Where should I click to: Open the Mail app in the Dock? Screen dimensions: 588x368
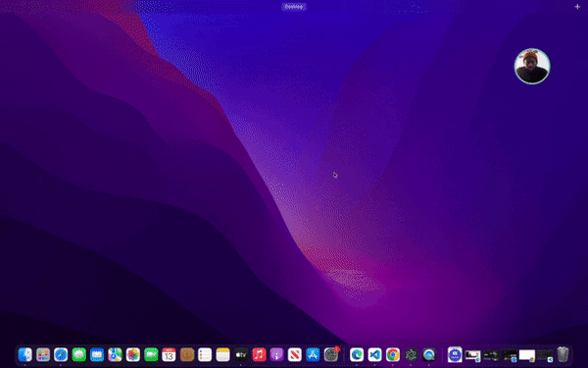pyautogui.click(x=97, y=354)
